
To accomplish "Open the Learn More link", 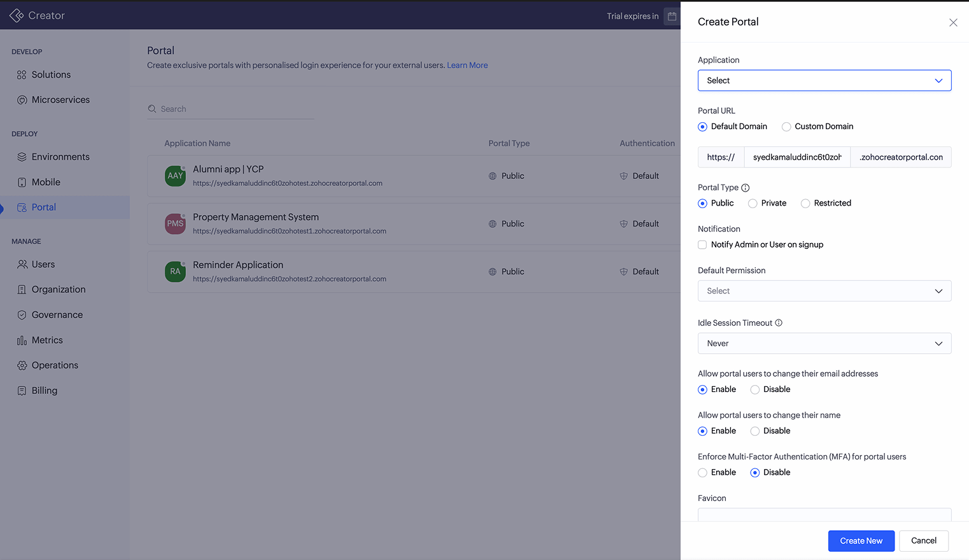I will pyautogui.click(x=467, y=66).
